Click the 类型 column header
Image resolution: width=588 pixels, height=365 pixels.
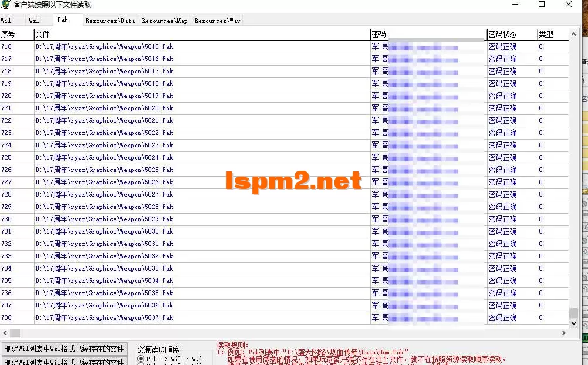coord(553,35)
